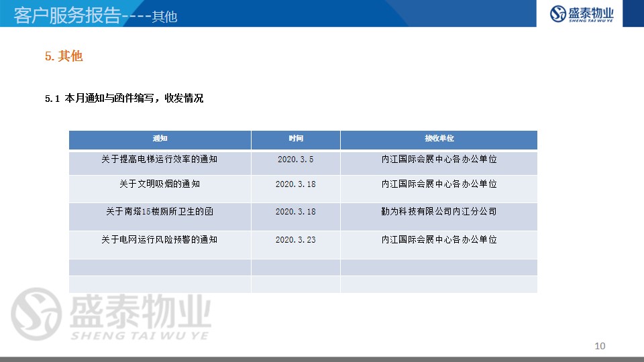
Task: Select the cell 关于提高电梯运行效率的通知
Action: pyautogui.click(x=160, y=160)
